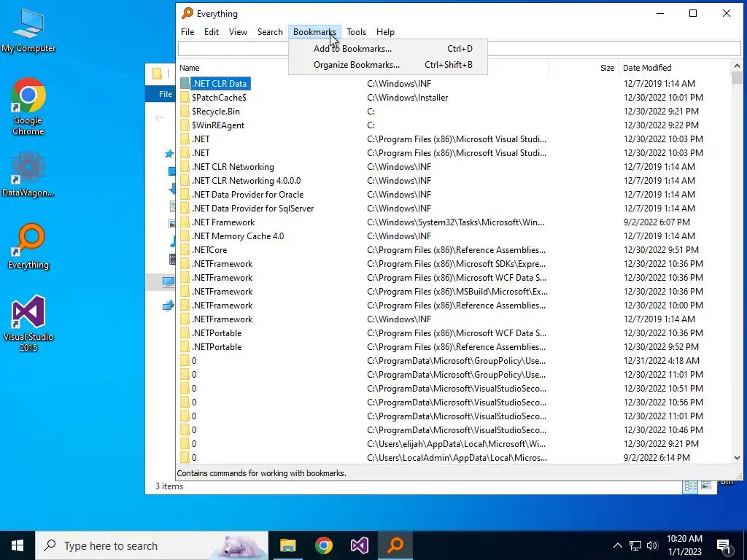Close the open Bookmarks menu
The height and width of the screenshot is (560, 747).
(314, 32)
